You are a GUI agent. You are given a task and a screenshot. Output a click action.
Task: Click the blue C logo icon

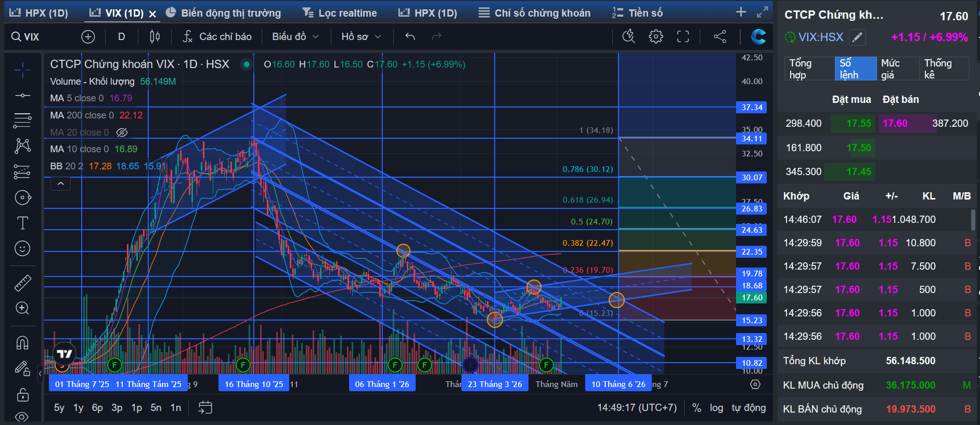(x=758, y=36)
